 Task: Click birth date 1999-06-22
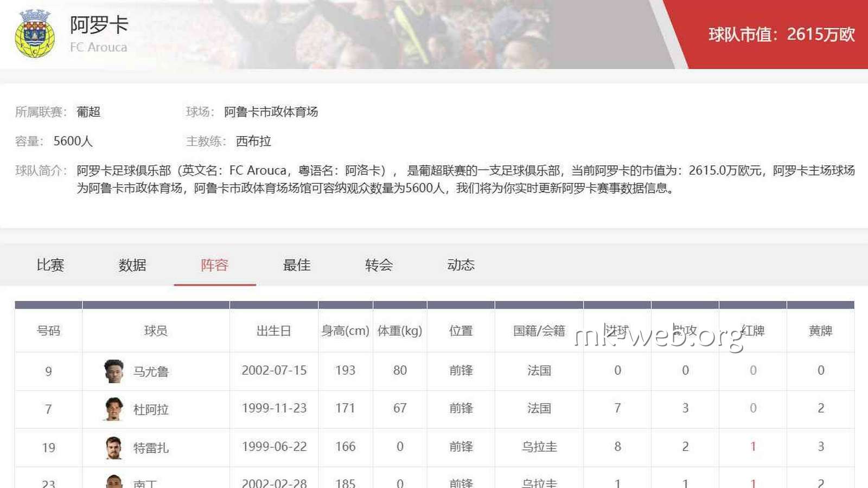tap(274, 447)
